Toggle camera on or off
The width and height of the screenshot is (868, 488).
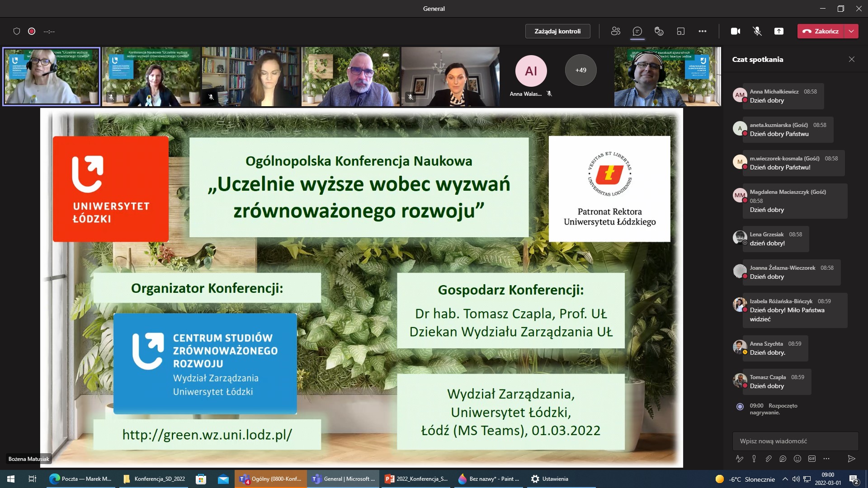tap(736, 31)
